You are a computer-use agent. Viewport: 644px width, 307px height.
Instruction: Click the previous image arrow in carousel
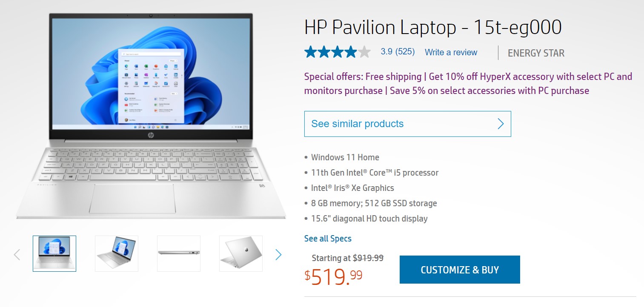17,255
